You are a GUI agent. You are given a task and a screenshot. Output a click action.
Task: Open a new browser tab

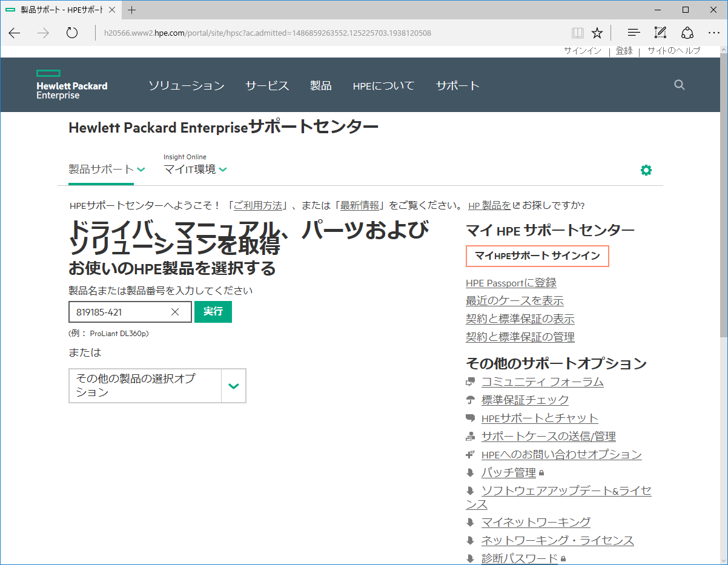tap(132, 10)
